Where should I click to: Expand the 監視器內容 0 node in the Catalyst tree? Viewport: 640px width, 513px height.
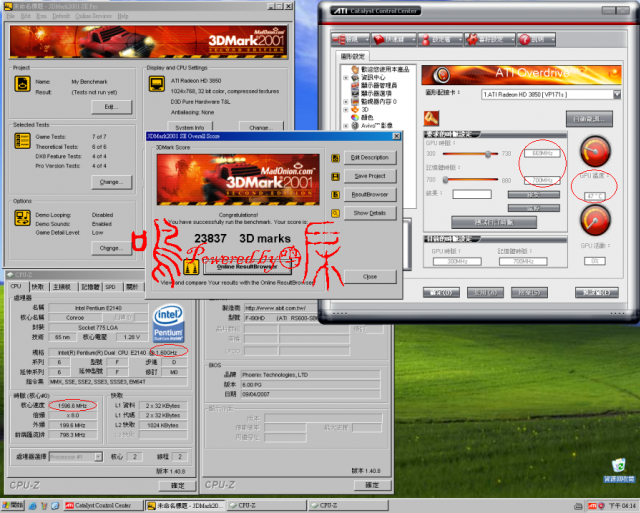point(346,102)
